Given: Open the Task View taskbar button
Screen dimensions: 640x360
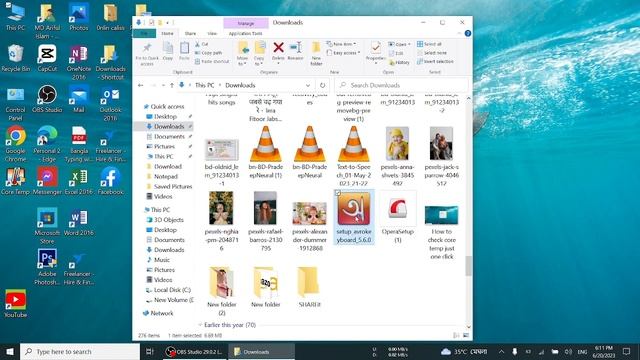Looking at the screenshot, I should click(150, 351).
